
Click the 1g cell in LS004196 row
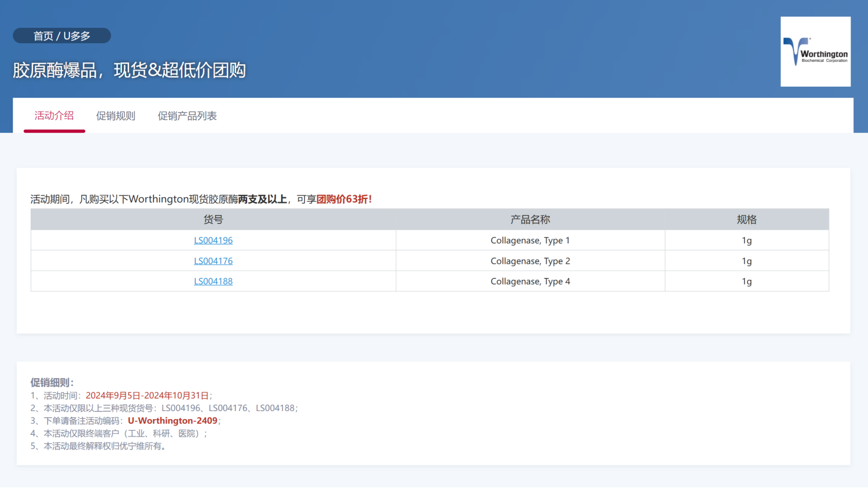point(747,241)
